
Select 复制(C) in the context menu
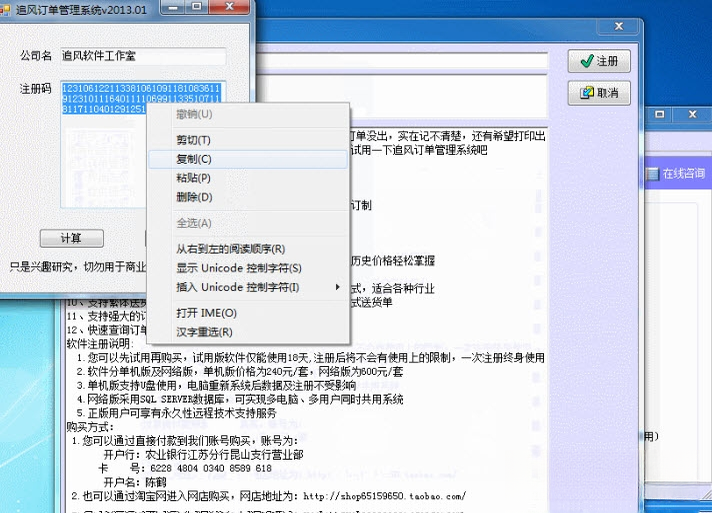point(248,159)
